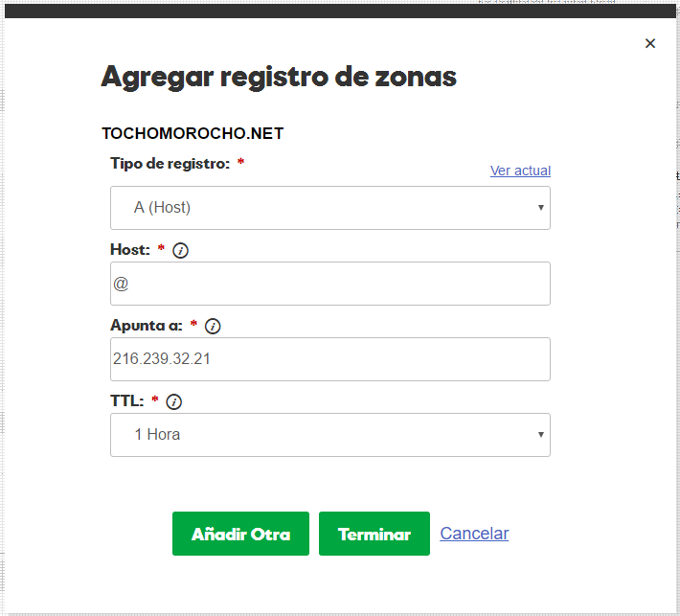Click the Tipo de registro dropdown arrow
This screenshot has width=680, height=616.
pos(541,208)
